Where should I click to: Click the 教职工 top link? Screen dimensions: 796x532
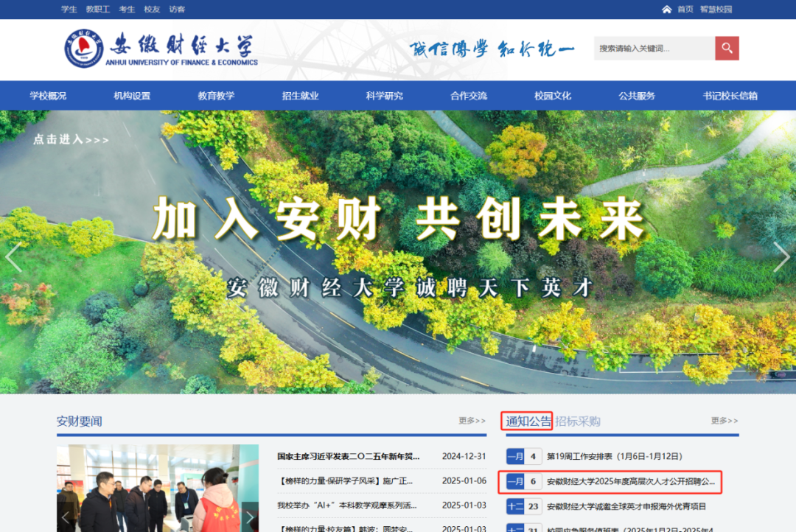(98, 9)
